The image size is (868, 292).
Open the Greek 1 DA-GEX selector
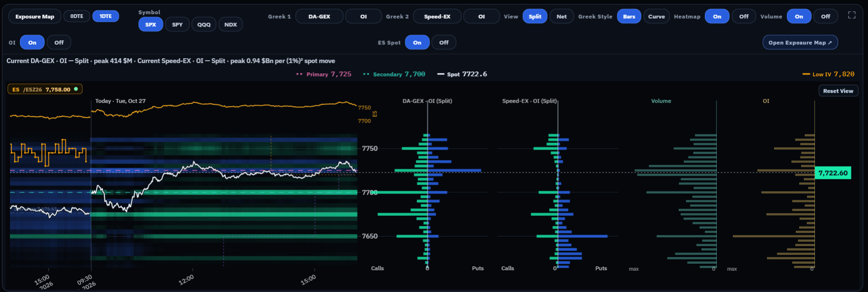(x=320, y=17)
